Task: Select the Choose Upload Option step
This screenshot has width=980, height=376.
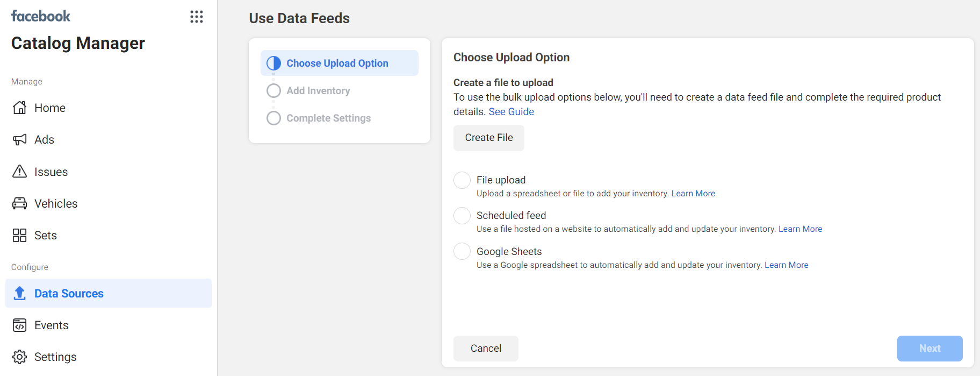Action: click(340, 63)
